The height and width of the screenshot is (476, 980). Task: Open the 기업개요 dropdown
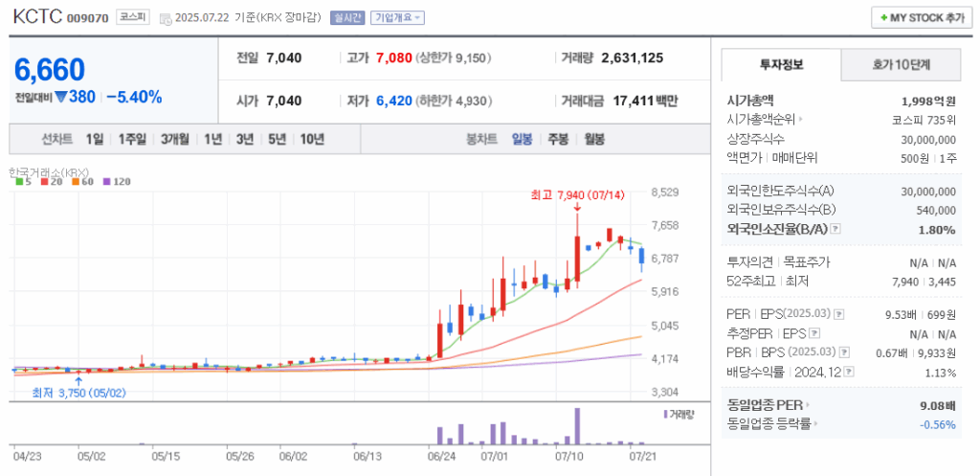pyautogui.click(x=397, y=17)
